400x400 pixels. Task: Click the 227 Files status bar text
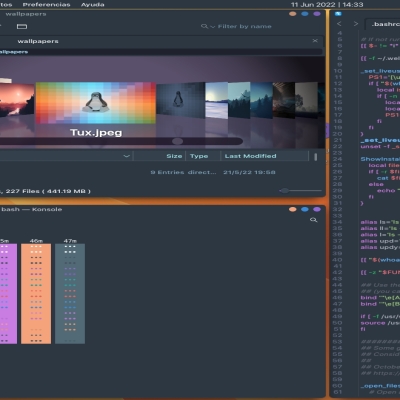click(47, 191)
